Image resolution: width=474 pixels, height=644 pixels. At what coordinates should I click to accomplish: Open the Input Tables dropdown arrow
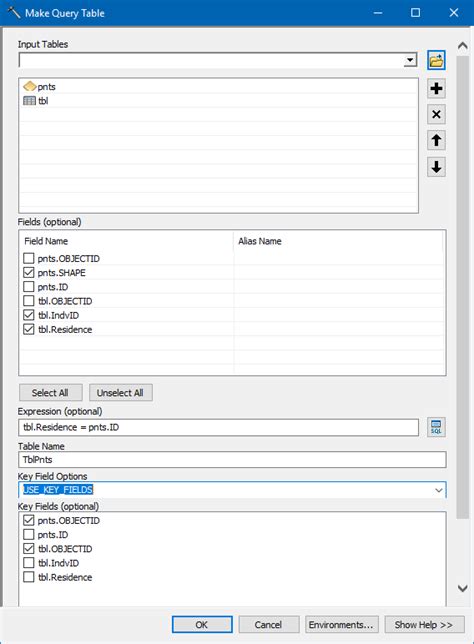pos(410,61)
